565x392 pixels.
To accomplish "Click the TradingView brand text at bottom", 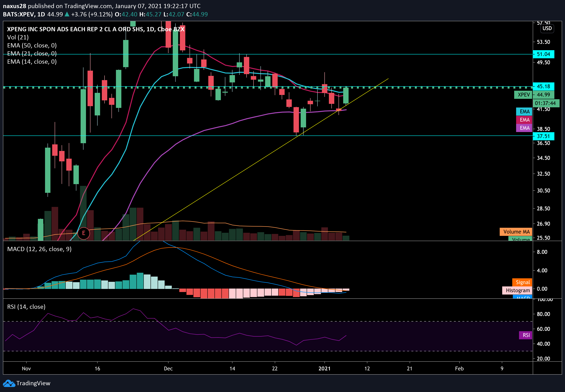I will (33, 383).
